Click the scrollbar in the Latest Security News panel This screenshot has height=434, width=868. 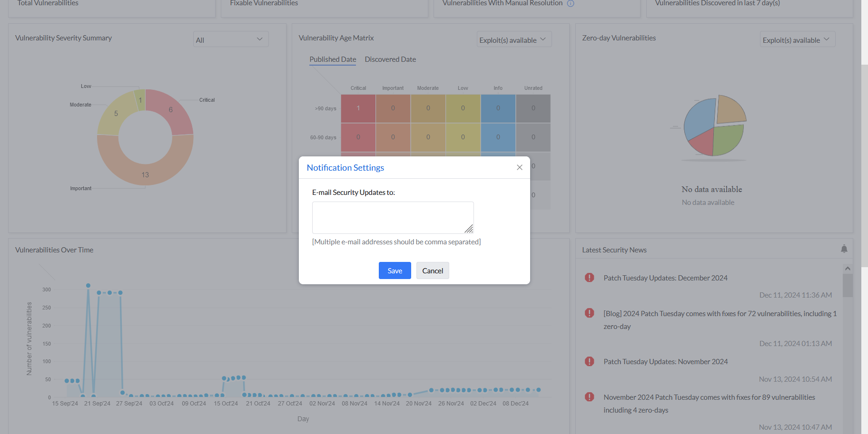pyautogui.click(x=848, y=285)
